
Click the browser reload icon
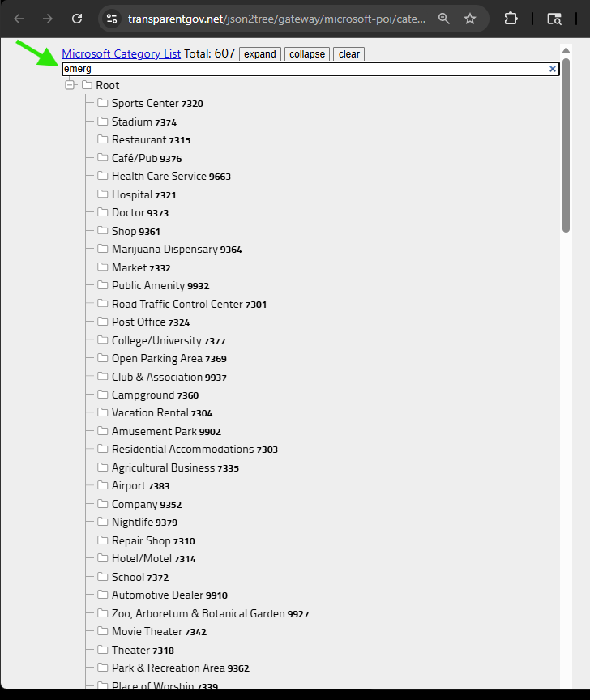[x=77, y=19]
